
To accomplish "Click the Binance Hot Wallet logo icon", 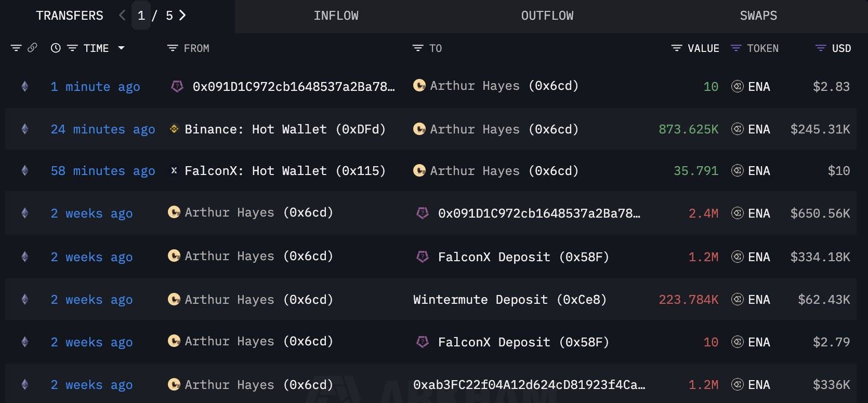I will pos(174,129).
